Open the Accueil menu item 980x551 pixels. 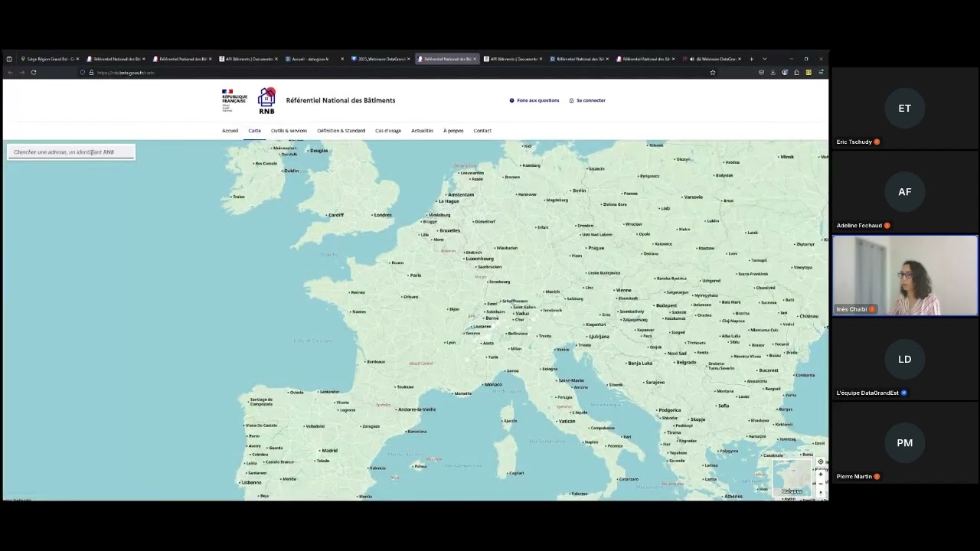point(230,131)
